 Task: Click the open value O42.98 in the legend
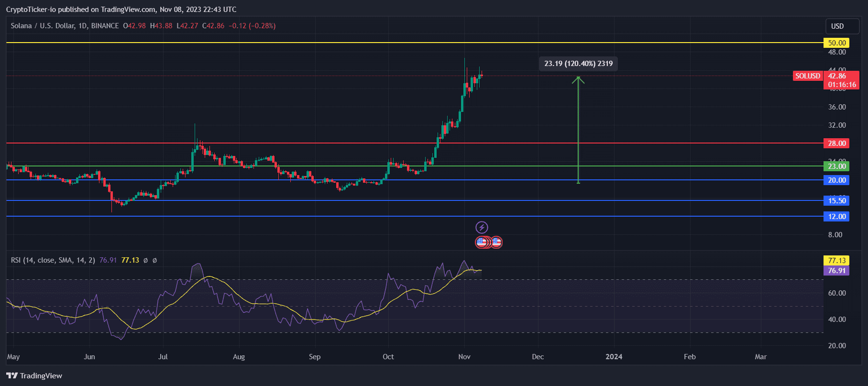(x=134, y=26)
